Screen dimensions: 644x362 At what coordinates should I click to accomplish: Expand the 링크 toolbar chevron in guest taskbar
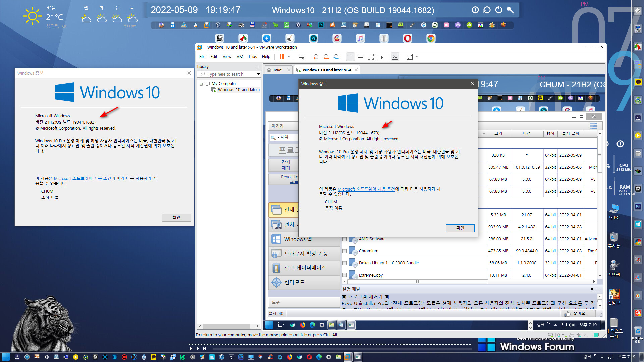[x=548, y=324]
